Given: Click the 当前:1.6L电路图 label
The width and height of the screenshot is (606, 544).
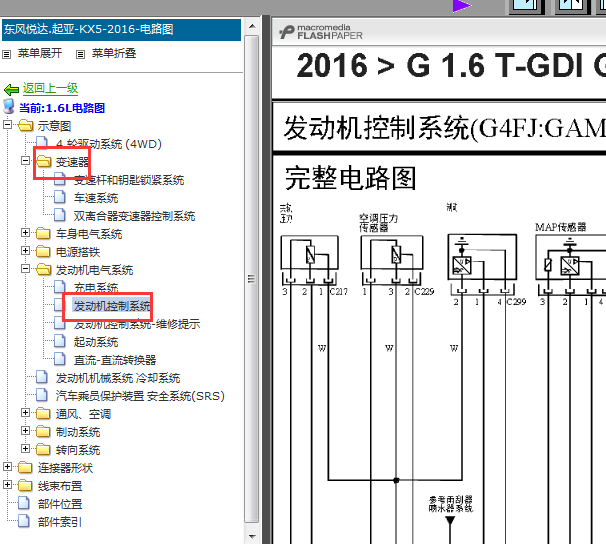Looking at the screenshot, I should click(62, 108).
